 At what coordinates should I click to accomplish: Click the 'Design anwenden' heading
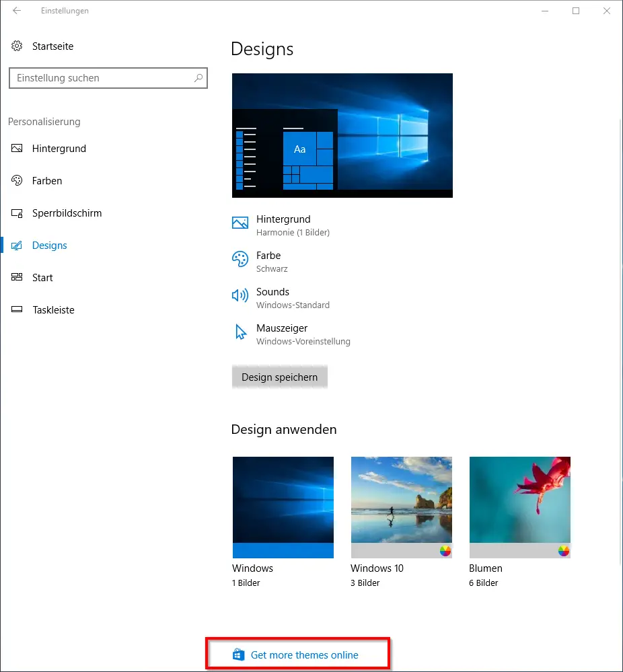[x=284, y=429]
